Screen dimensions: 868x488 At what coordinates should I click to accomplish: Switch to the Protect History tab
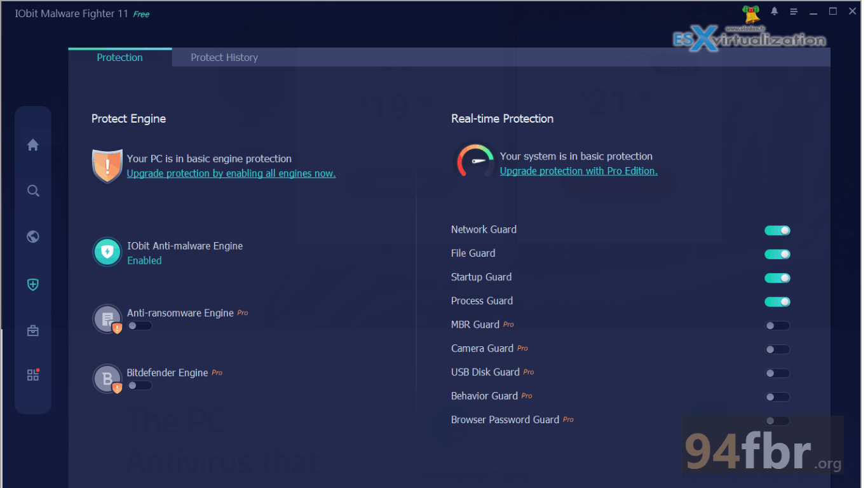[x=224, y=57]
